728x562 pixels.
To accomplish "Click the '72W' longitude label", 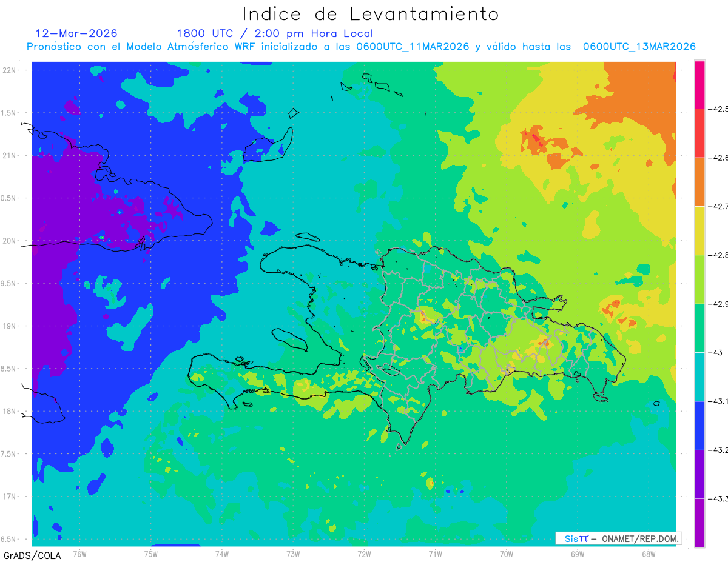I will point(364,554).
